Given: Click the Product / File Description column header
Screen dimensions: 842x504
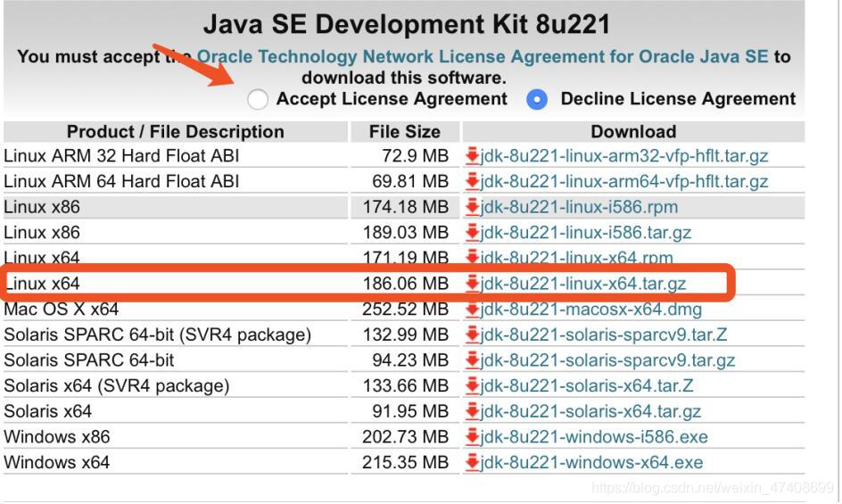Looking at the screenshot, I should (176, 132).
